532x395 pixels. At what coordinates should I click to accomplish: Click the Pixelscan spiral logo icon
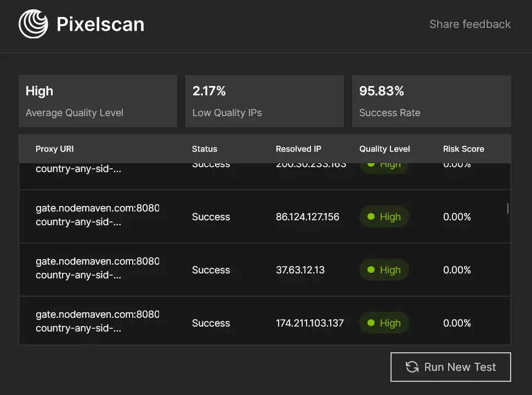point(33,24)
